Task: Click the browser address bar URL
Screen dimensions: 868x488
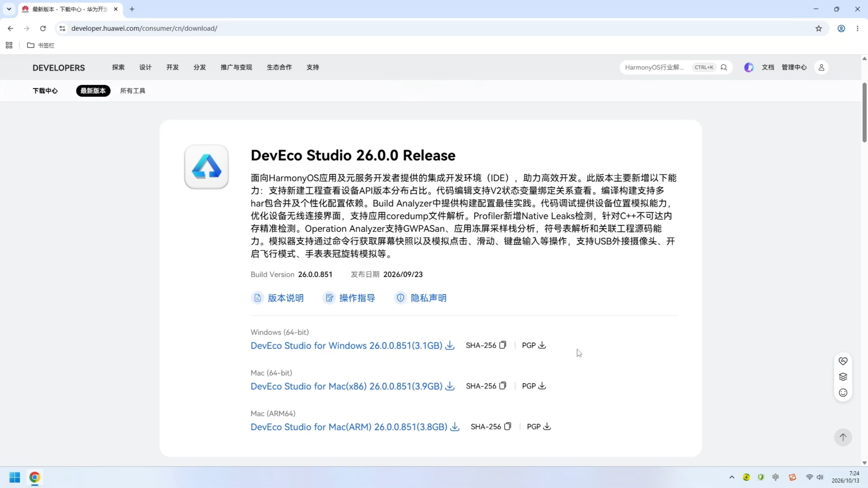Action: [x=144, y=28]
